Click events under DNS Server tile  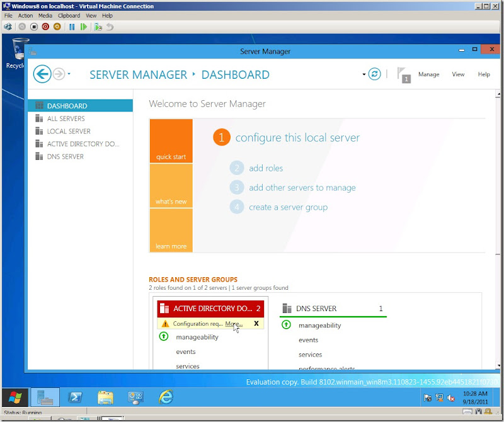click(x=308, y=340)
